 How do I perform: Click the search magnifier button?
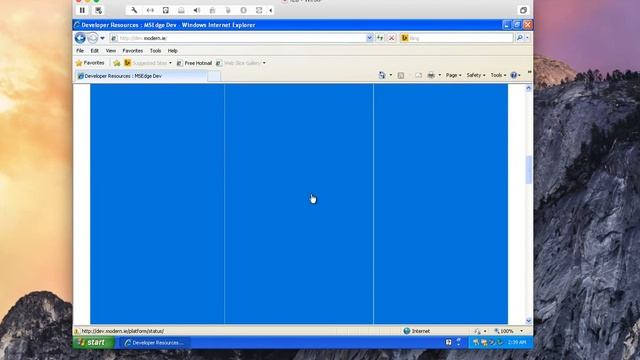pos(519,38)
